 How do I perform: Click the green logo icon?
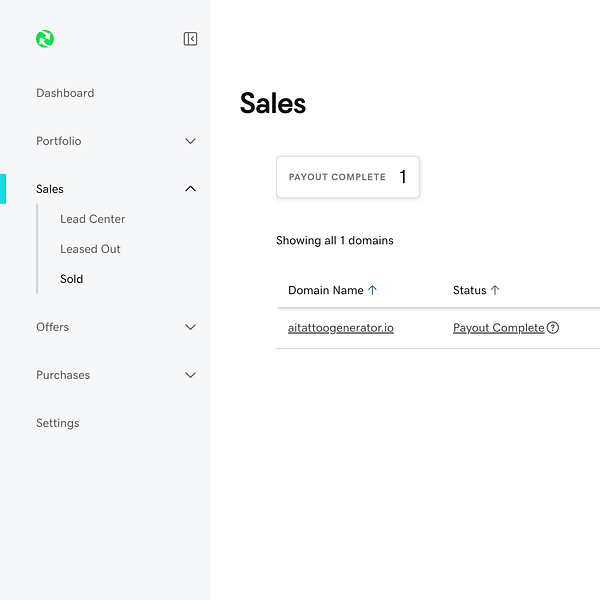coord(45,39)
